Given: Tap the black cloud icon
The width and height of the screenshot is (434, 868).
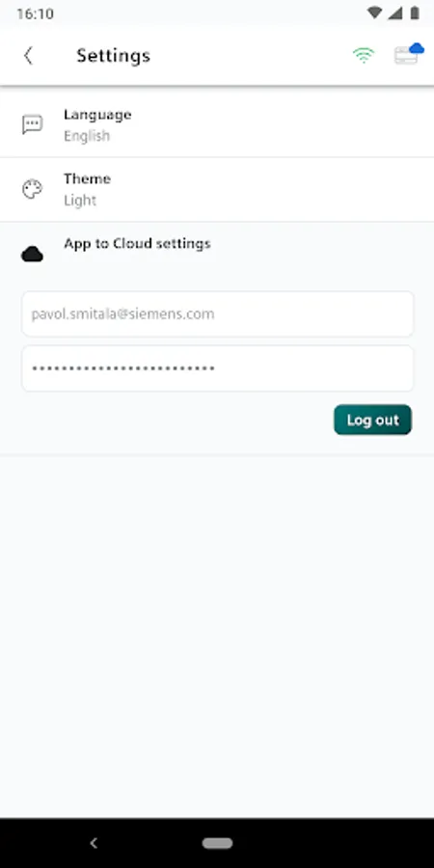Looking at the screenshot, I should point(32,254).
